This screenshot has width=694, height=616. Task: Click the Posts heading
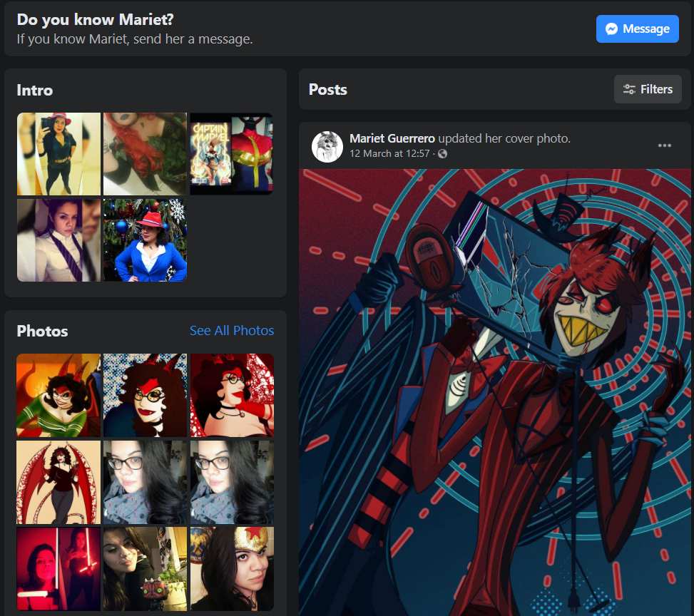tap(328, 89)
